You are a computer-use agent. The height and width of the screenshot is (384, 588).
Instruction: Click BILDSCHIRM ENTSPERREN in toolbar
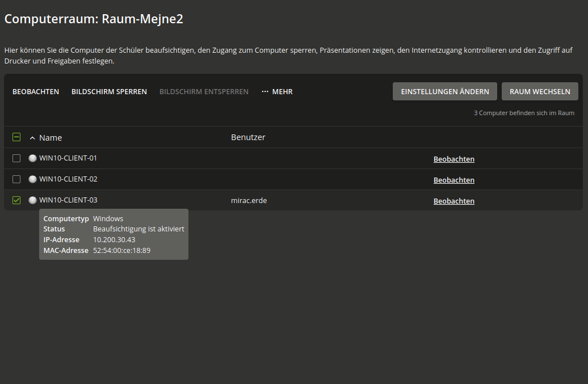click(x=204, y=92)
